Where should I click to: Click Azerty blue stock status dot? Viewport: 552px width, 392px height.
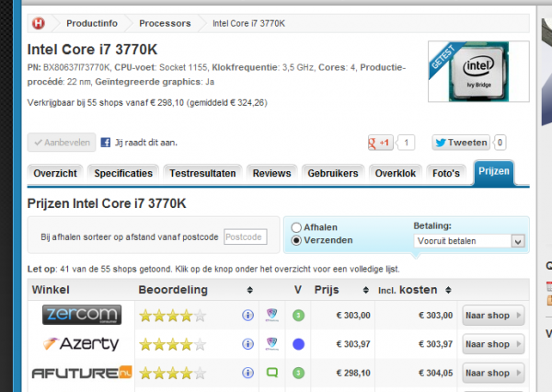click(x=298, y=344)
